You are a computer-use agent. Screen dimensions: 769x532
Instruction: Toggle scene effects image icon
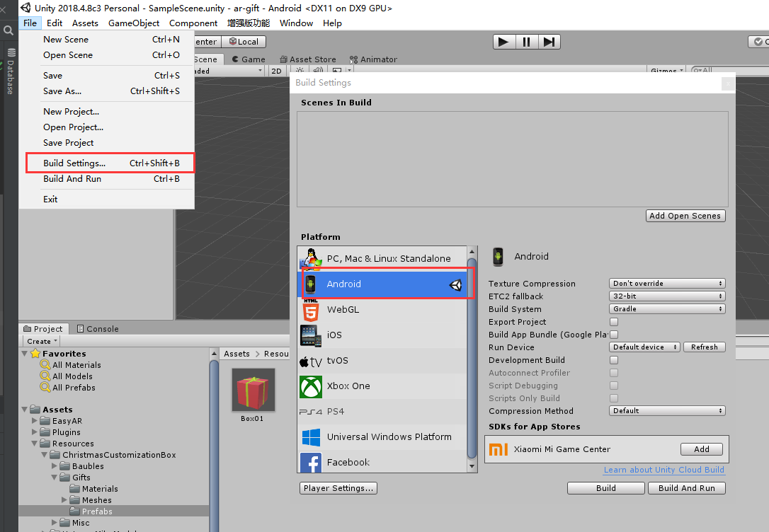point(338,71)
